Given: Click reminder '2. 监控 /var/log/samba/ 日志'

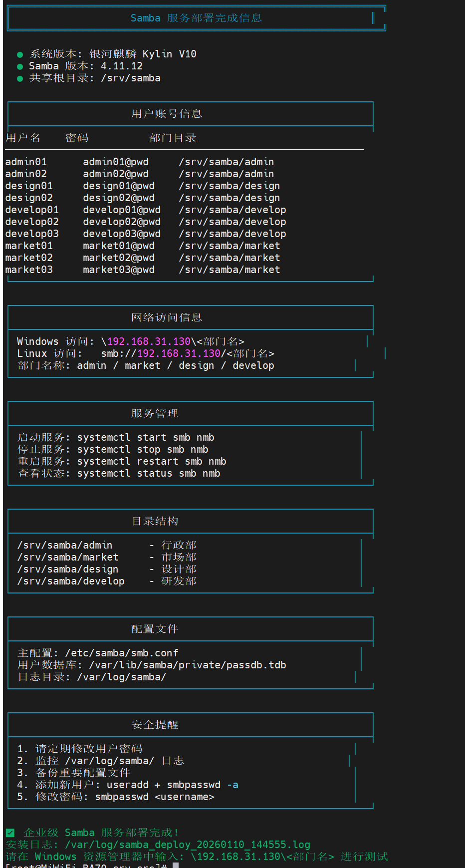Looking at the screenshot, I should click(101, 761).
